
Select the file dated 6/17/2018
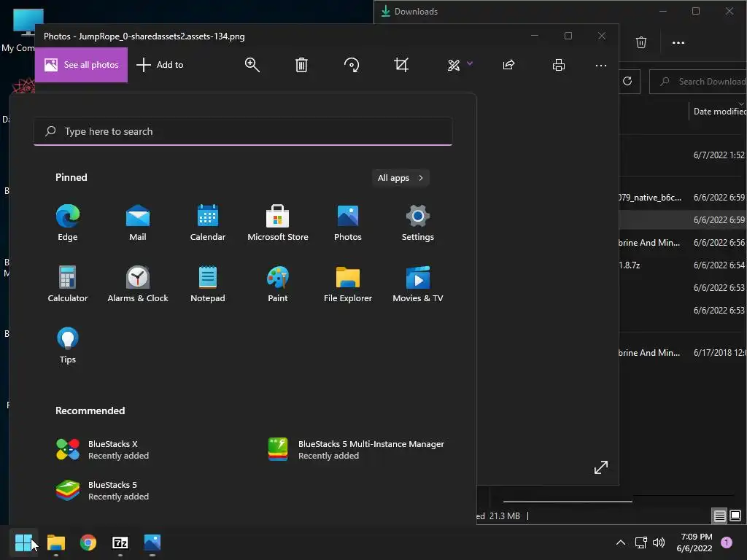pyautogui.click(x=683, y=353)
